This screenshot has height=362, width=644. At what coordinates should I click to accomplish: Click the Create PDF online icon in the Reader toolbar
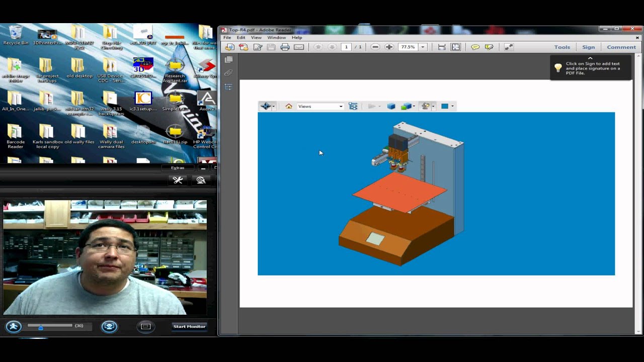pos(229,47)
